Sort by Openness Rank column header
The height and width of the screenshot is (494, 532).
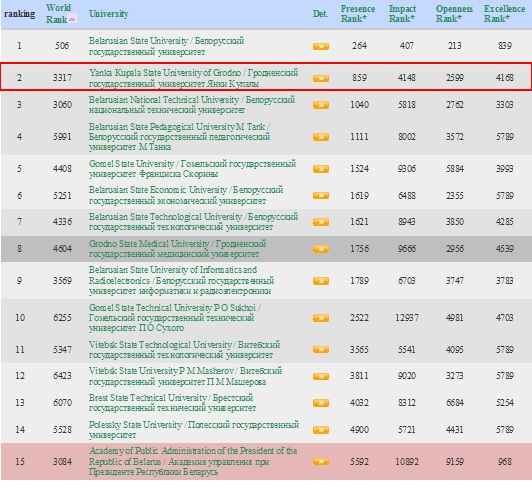[x=454, y=14]
